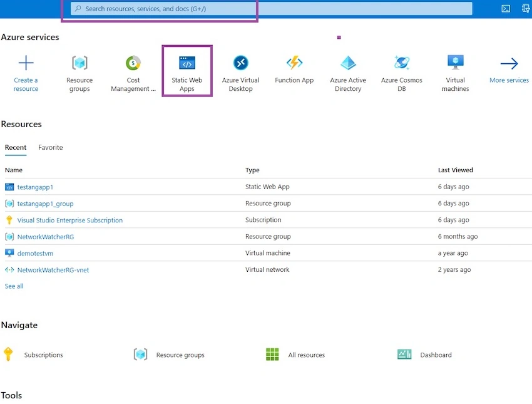Click the NetworkWatcherRG resource group icon
Viewport: 532px width, 404px height.
(x=9, y=237)
